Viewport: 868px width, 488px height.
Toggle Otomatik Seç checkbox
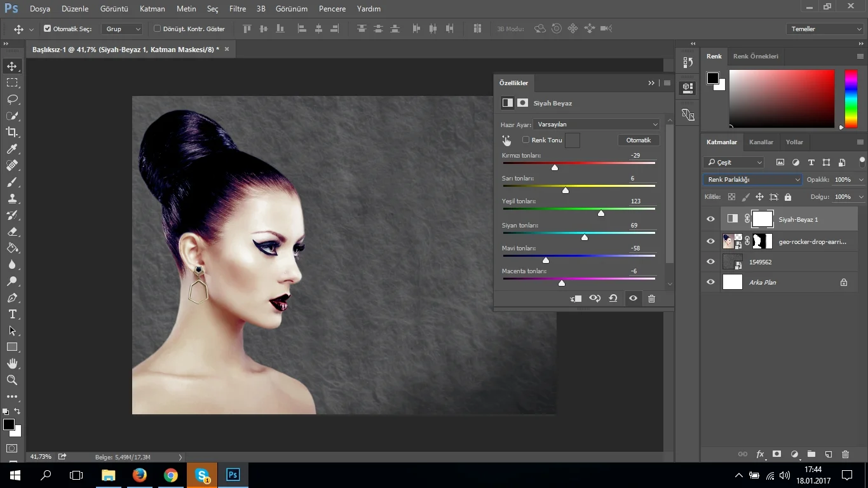click(47, 29)
